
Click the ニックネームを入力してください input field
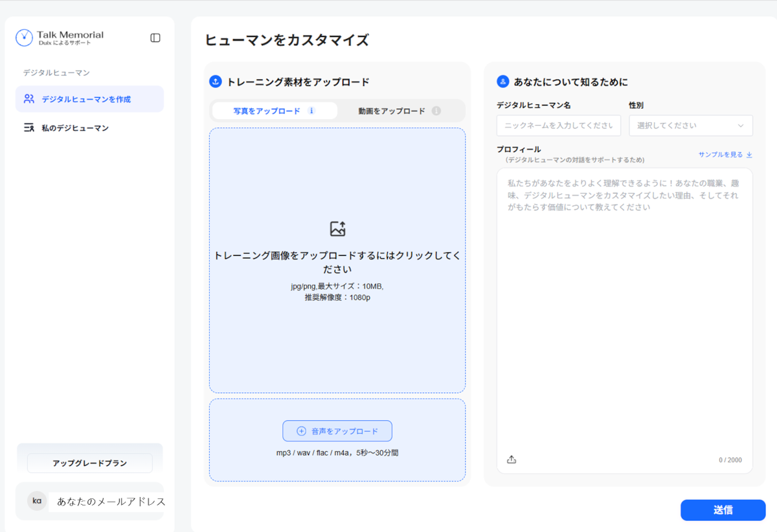[x=558, y=126]
